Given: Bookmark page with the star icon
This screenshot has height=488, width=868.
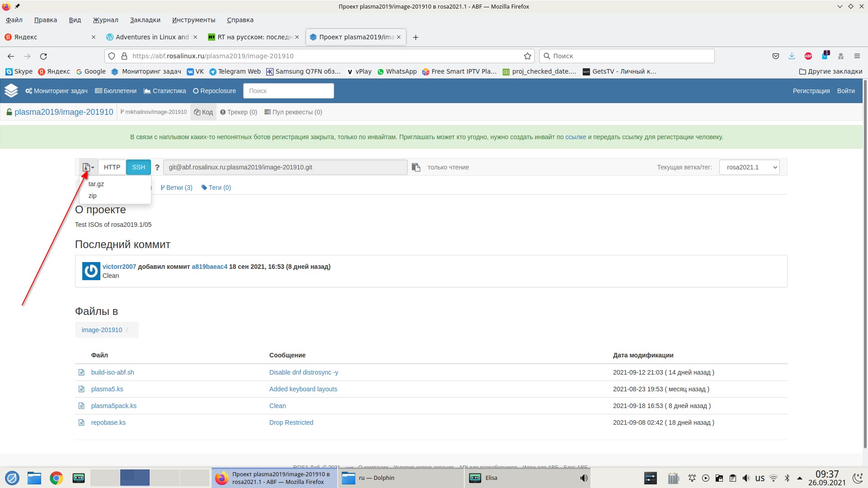Looking at the screenshot, I should 527,56.
